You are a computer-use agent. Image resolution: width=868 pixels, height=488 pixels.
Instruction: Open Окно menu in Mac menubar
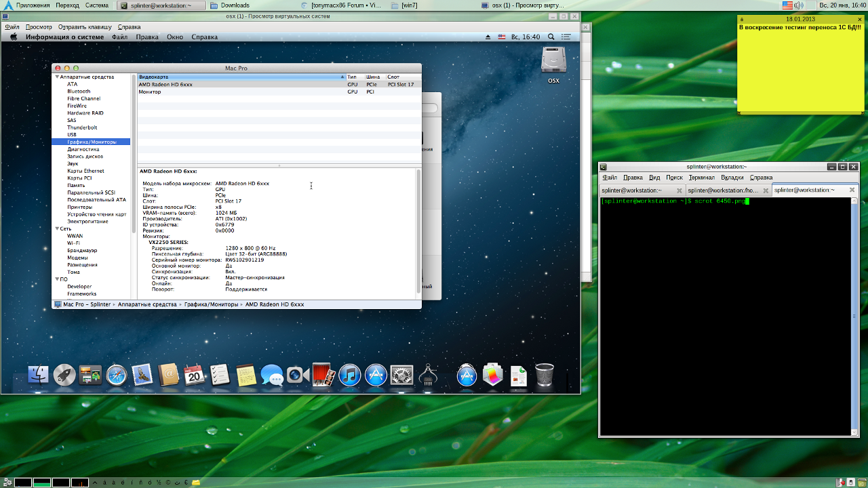click(x=175, y=37)
